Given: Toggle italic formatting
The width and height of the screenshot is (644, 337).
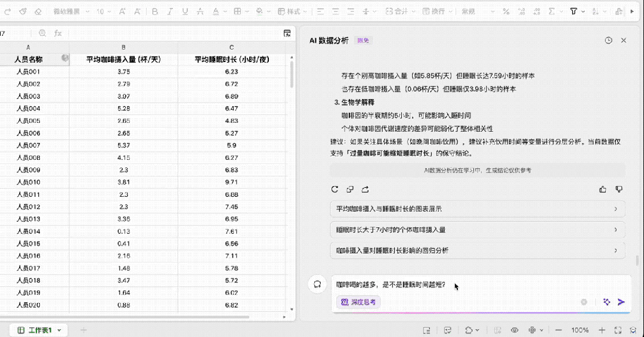Looking at the screenshot, I should point(170,11).
